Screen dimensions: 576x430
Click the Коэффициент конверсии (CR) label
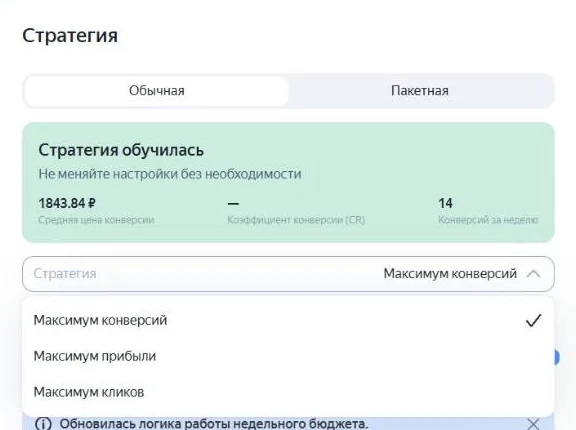click(296, 220)
